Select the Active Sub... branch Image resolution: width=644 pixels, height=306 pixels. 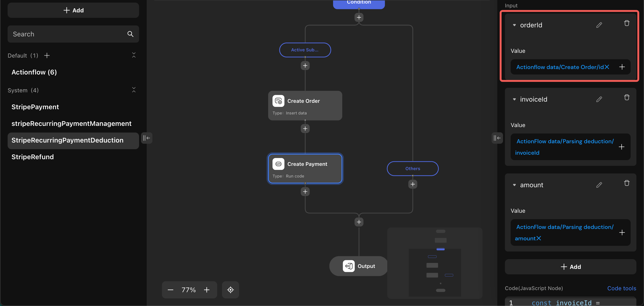pyautogui.click(x=305, y=50)
